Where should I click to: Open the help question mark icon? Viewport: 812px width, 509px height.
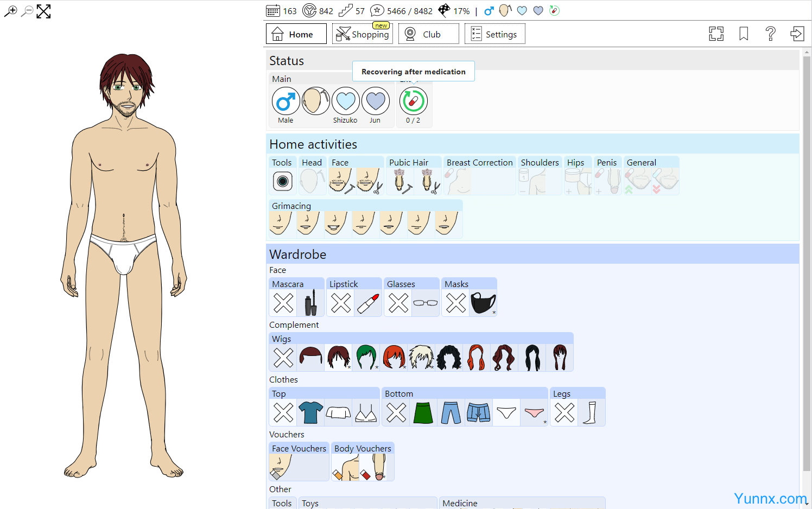pos(770,34)
